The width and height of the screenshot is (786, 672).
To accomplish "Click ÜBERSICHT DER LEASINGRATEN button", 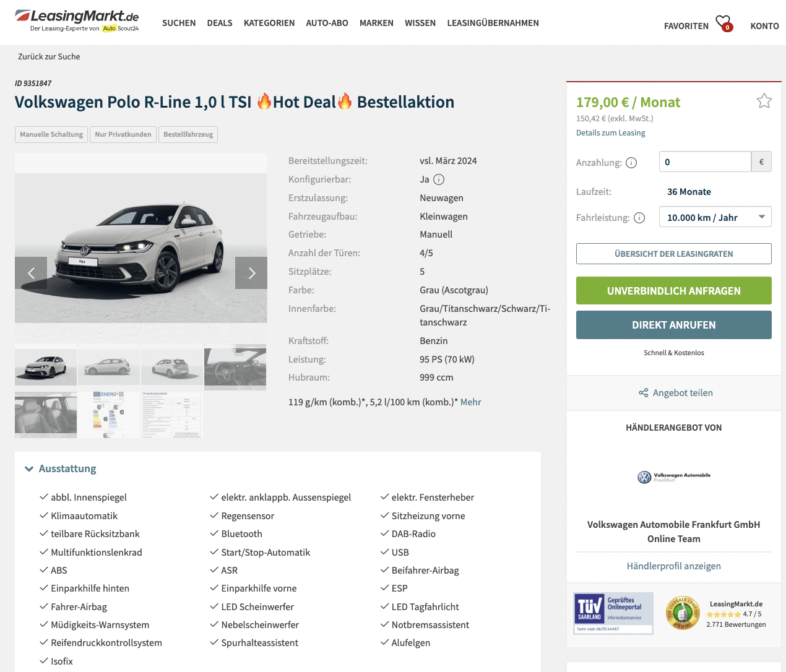I will pyautogui.click(x=674, y=254).
